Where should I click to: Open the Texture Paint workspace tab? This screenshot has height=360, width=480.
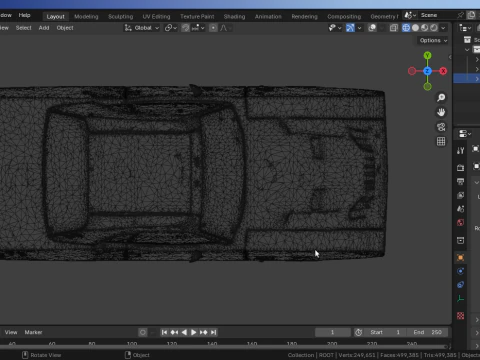tap(197, 16)
